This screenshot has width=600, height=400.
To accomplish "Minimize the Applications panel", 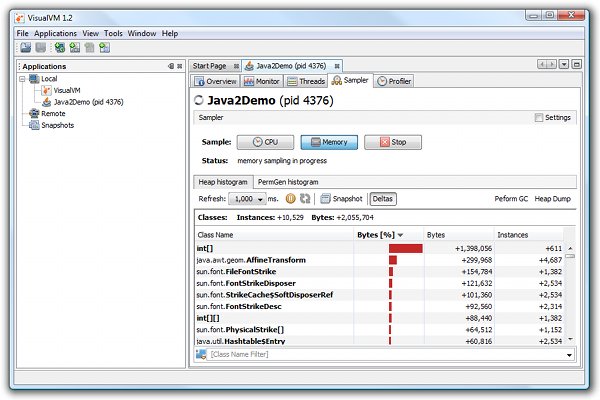I will (171, 66).
